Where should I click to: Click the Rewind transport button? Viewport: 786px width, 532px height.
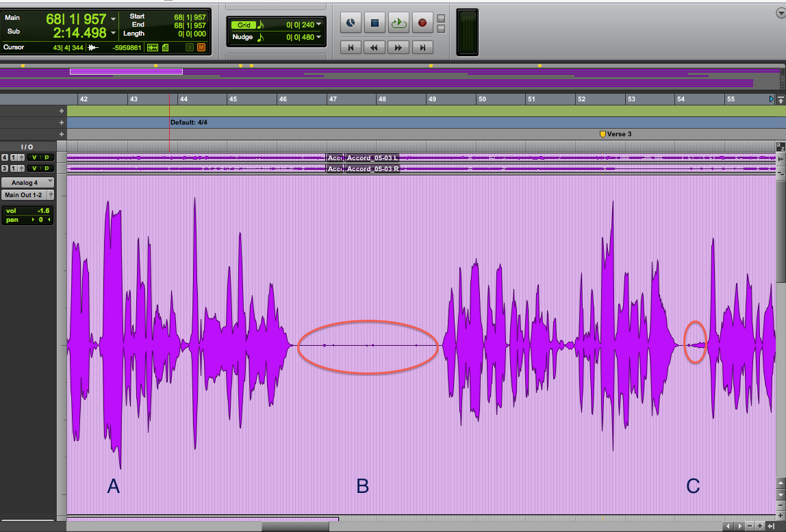[375, 48]
